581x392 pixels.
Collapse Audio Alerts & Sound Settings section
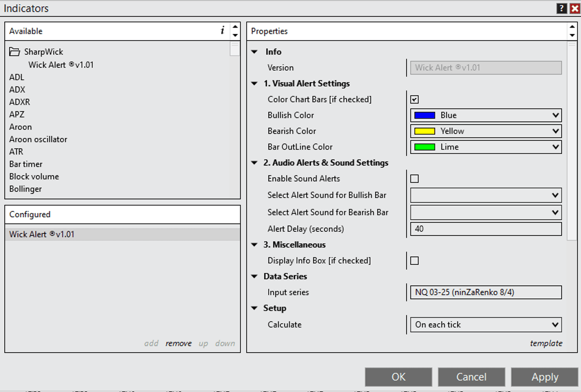(255, 163)
